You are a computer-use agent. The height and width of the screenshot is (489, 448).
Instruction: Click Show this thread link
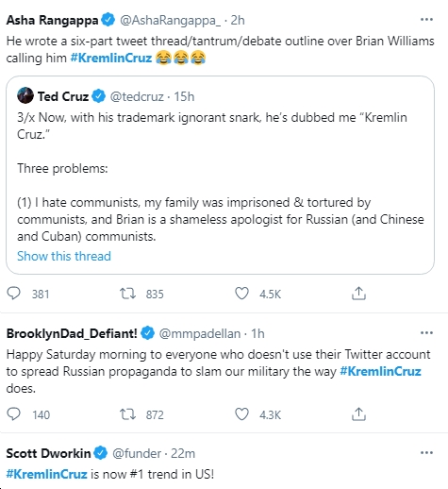[64, 256]
